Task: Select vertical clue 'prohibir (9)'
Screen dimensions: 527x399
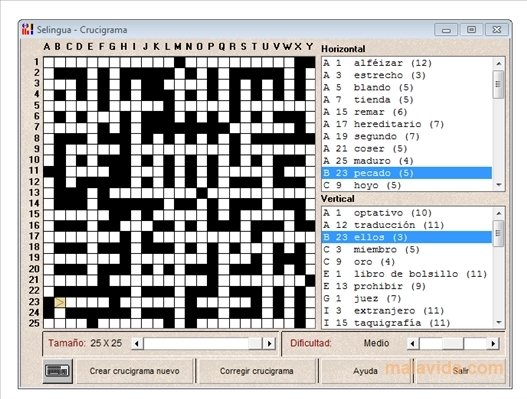Action: click(407, 286)
